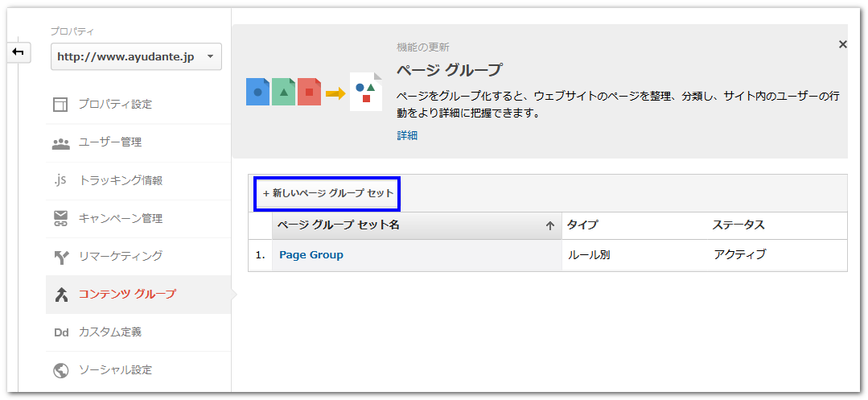Dismiss the ページ グループ banner
Image resolution: width=868 pixels, height=400 pixels.
point(842,45)
